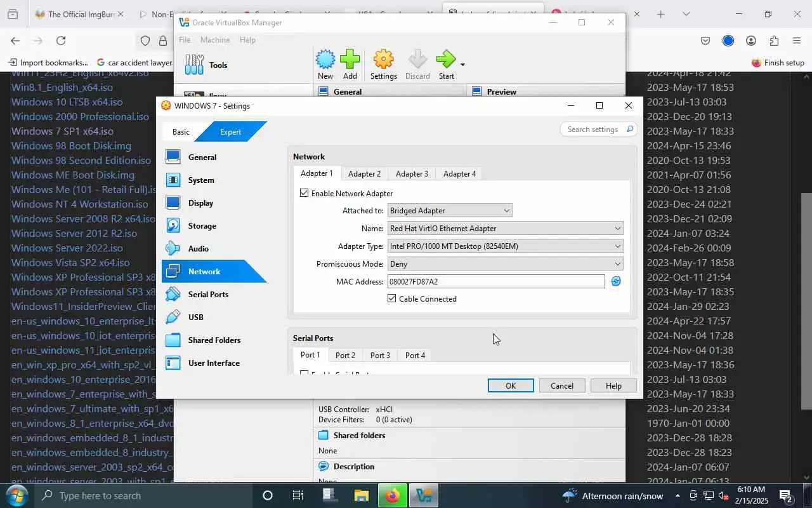The image size is (812, 508).
Task: Show hidden system tray icons
Action: click(678, 495)
